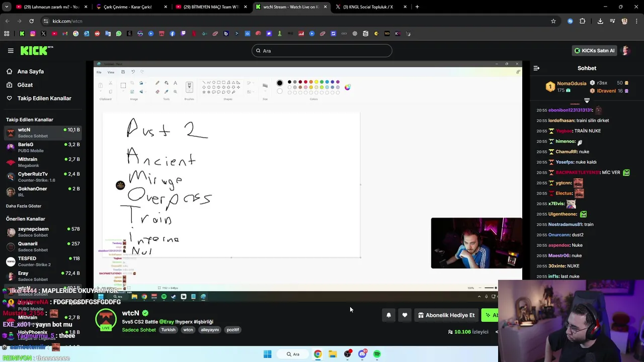The image size is (644, 362).
Task: Choose red color swatch in Paint
Action: click(x=305, y=82)
